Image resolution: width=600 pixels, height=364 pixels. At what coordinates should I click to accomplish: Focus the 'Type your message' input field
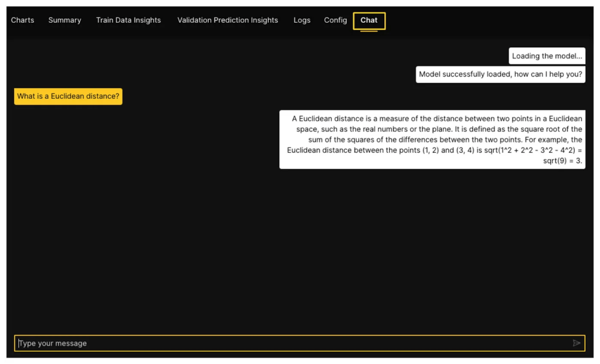tap(293, 343)
